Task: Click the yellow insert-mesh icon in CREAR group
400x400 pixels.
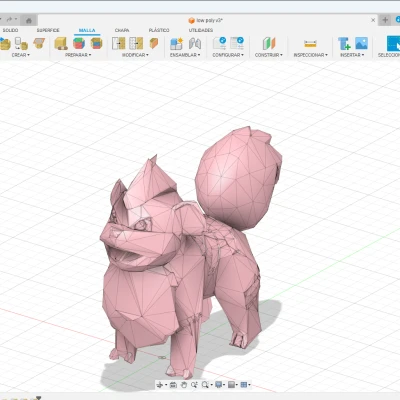Action: (x=5, y=44)
